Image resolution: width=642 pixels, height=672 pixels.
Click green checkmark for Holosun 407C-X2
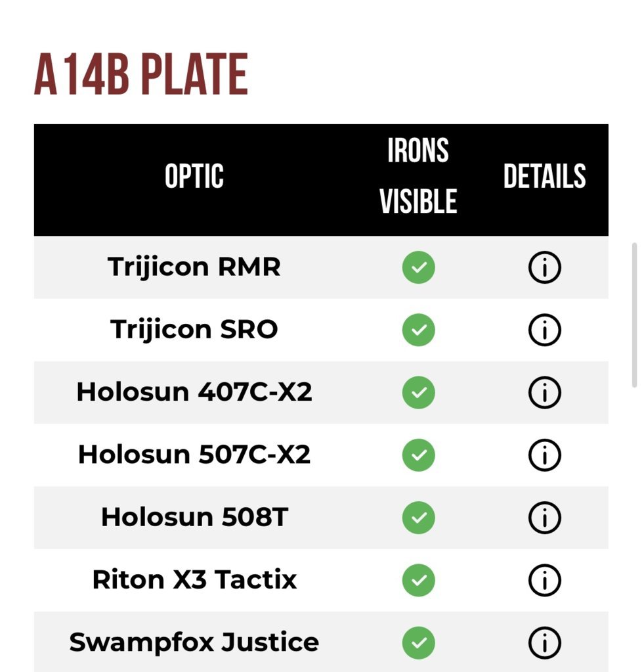click(x=418, y=393)
